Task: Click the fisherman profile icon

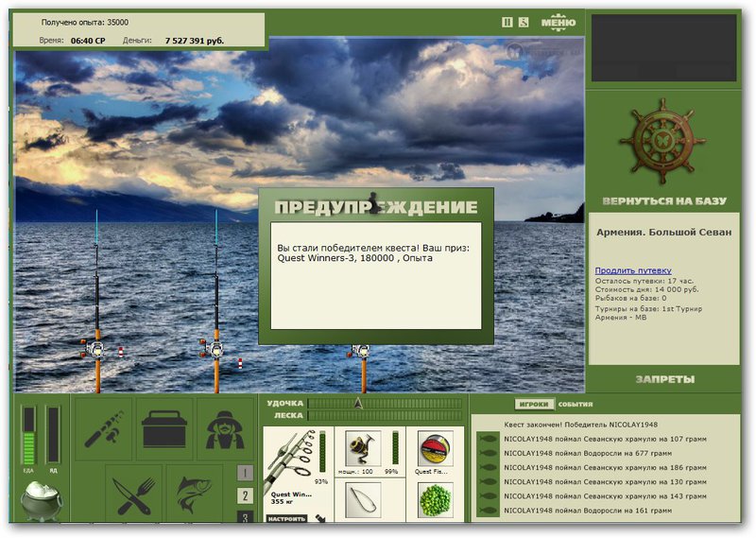Action: [x=226, y=428]
